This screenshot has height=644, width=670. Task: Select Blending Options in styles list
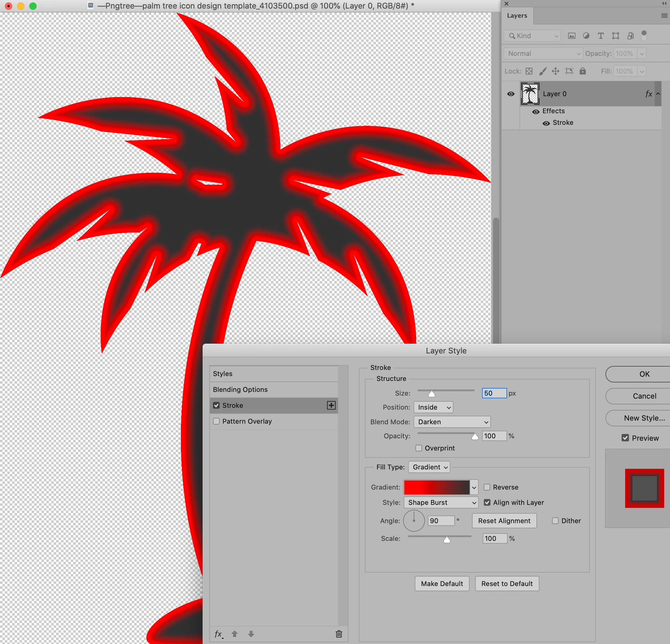click(x=240, y=389)
